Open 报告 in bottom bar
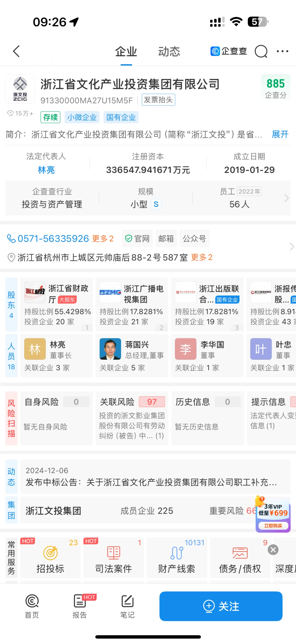296x644 pixels. click(x=80, y=606)
